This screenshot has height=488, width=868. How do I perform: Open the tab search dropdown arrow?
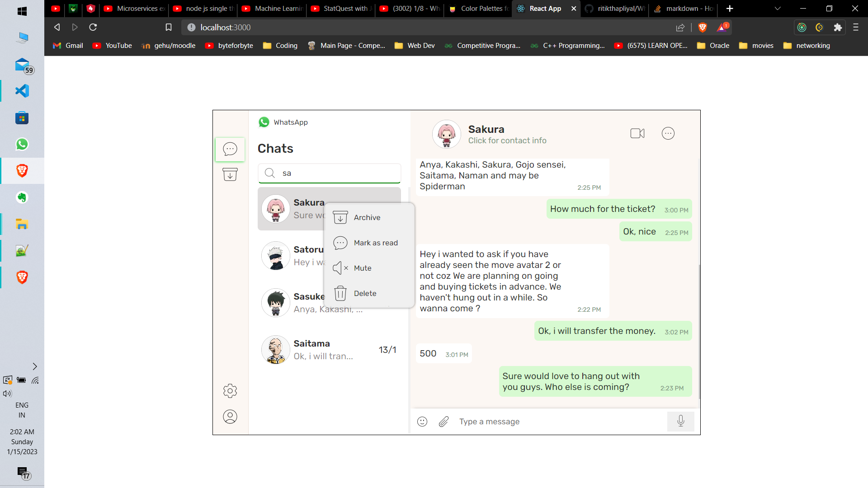click(x=778, y=9)
